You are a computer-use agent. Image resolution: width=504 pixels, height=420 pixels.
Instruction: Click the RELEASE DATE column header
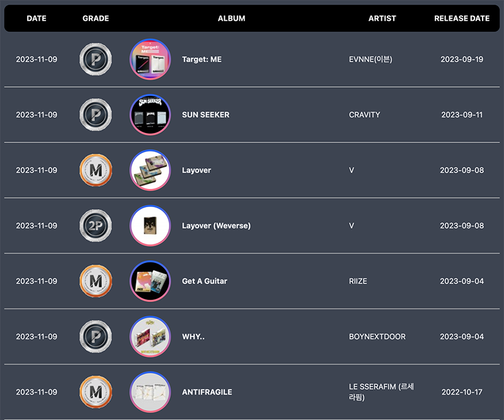(x=462, y=18)
